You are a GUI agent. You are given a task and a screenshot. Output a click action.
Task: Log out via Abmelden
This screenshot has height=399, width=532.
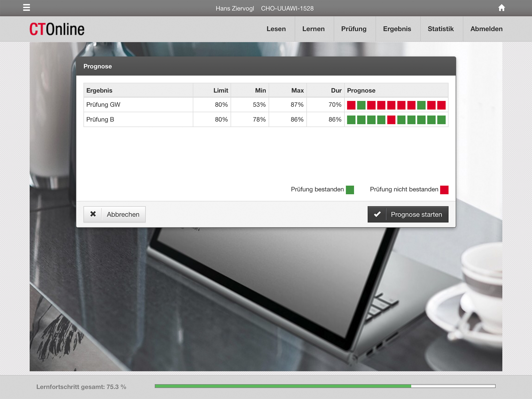486,29
